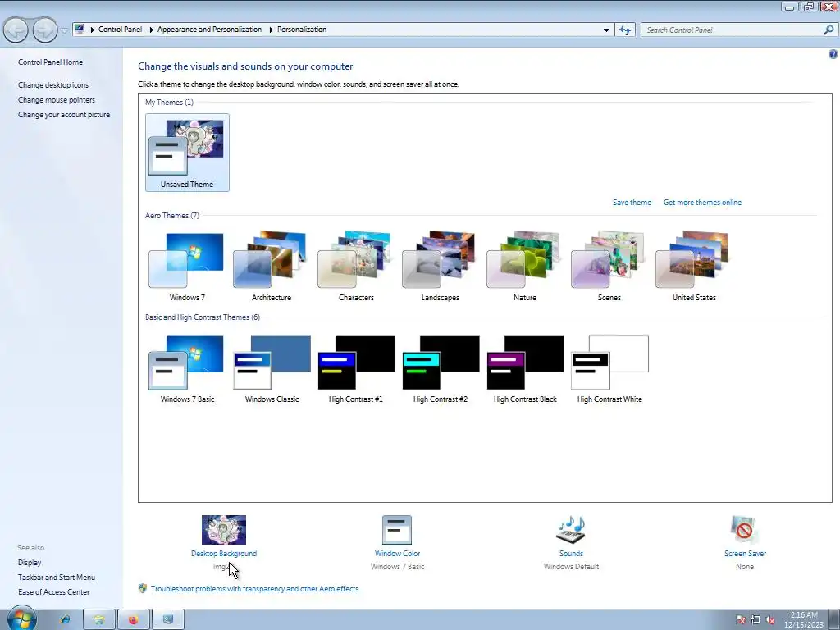Viewport: 840px width, 630px height.
Task: Open the Window Color icon
Action: click(397, 530)
